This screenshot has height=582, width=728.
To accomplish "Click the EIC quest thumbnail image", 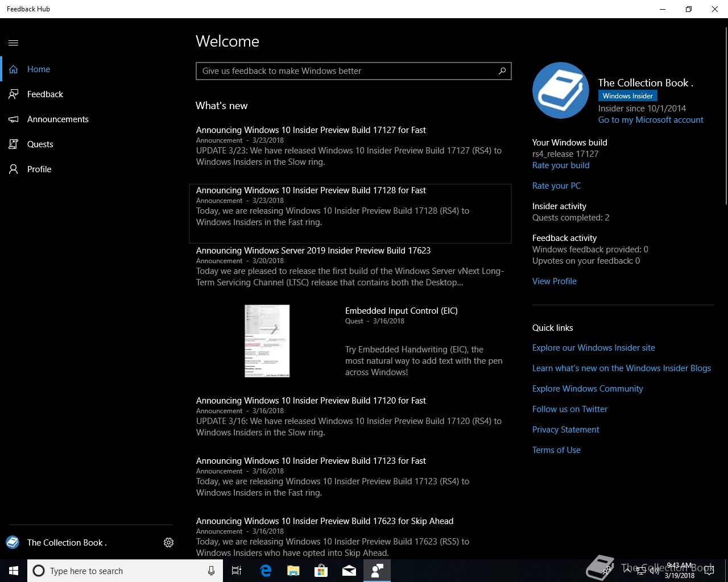I will pyautogui.click(x=267, y=341).
